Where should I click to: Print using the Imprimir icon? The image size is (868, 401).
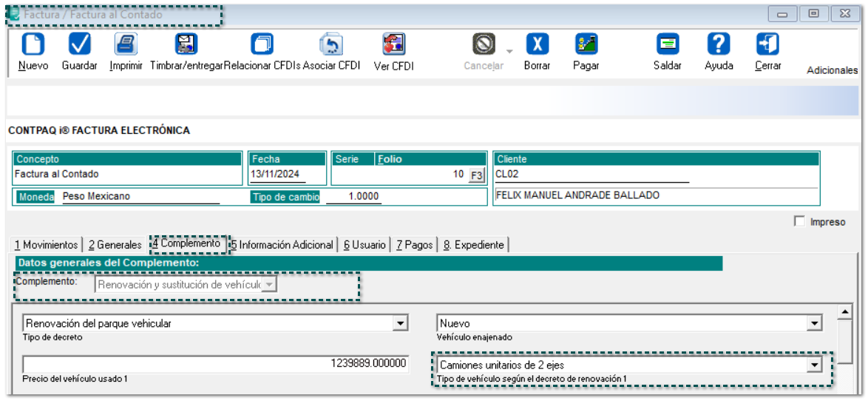[x=126, y=45]
